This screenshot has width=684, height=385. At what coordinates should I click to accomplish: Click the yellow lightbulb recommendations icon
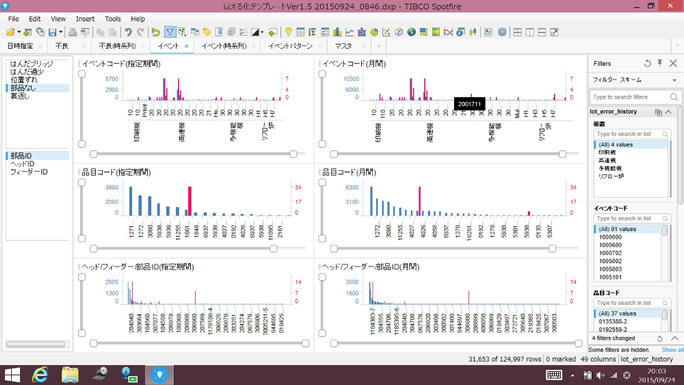(x=288, y=32)
